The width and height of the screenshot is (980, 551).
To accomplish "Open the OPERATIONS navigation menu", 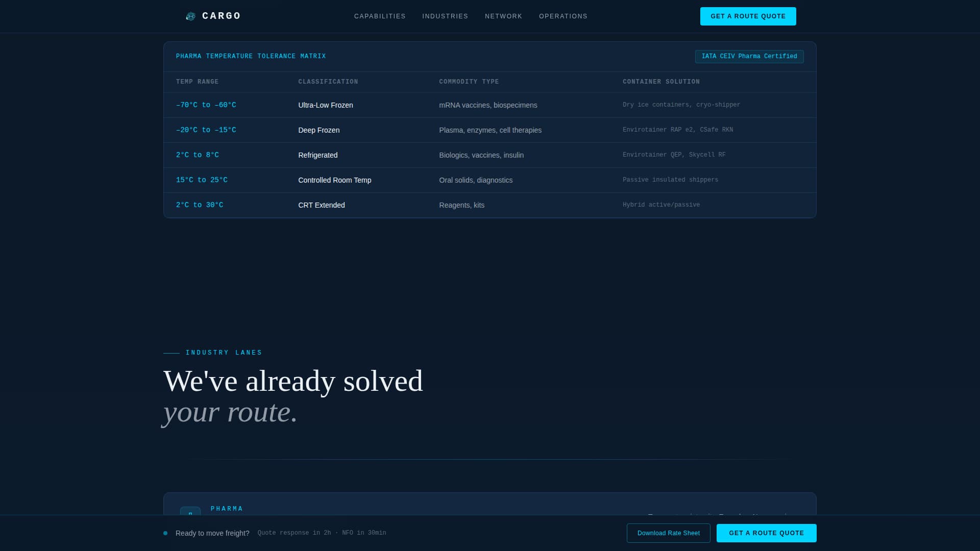I will (x=563, y=16).
